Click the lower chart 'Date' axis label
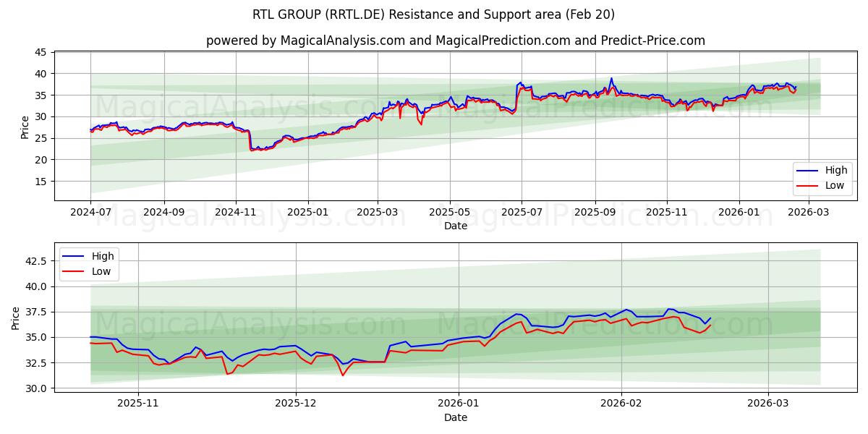Screen dimensions: 868x434 (456, 417)
